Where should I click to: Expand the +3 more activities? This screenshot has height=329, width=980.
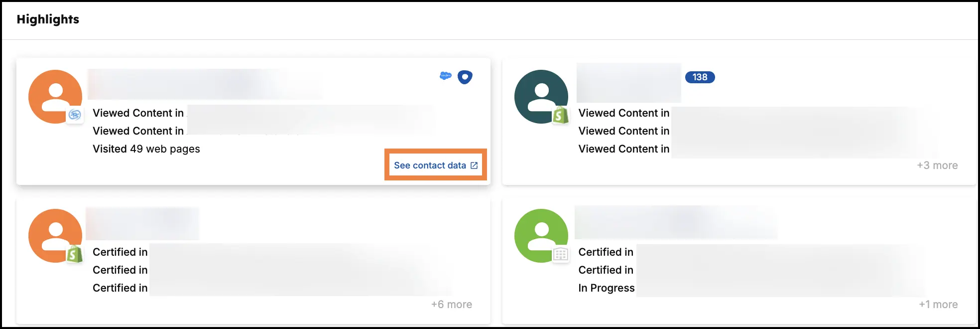(937, 165)
